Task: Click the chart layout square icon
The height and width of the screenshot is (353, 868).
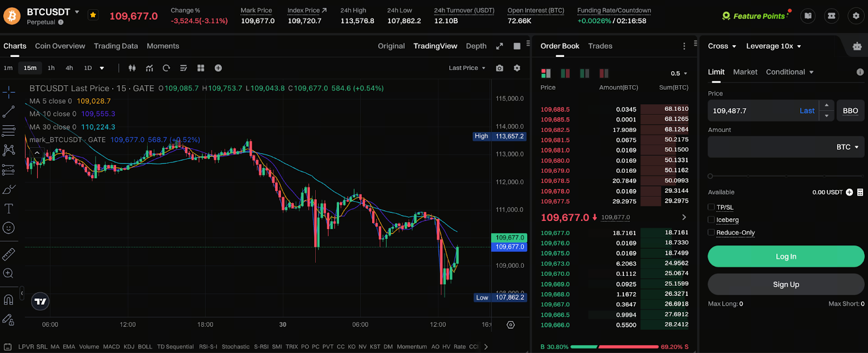Action: coord(517,46)
